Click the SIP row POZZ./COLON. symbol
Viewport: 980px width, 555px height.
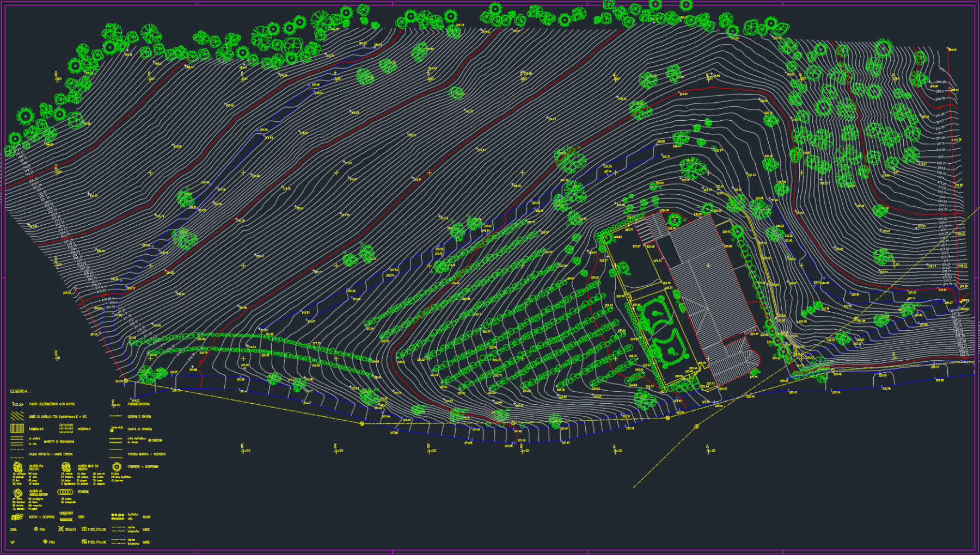(x=84, y=541)
